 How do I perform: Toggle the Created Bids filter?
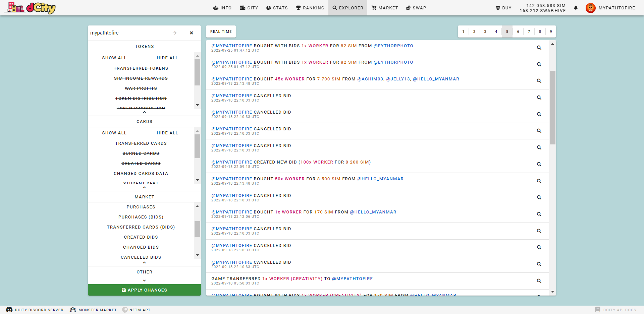click(141, 237)
